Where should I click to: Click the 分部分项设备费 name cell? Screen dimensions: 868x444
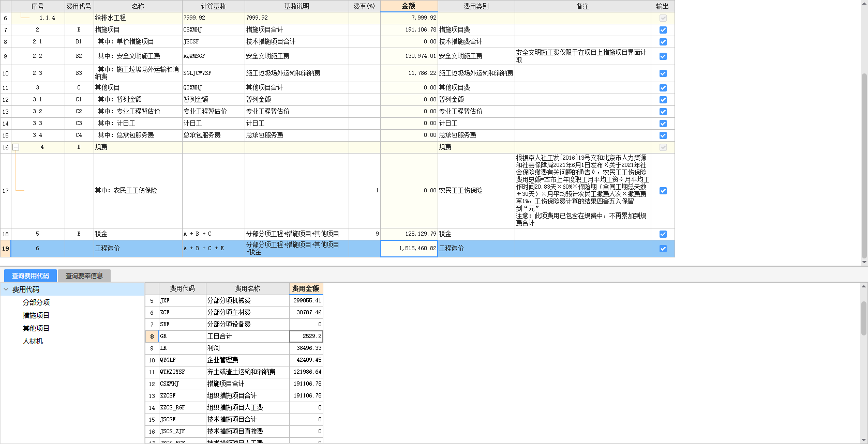point(248,324)
